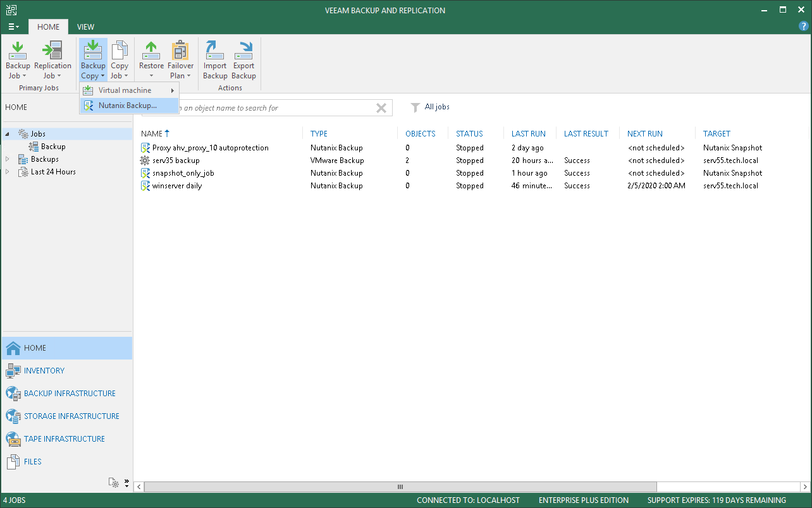
Task: Click the Veeam application icon in title bar
Action: coord(11,10)
